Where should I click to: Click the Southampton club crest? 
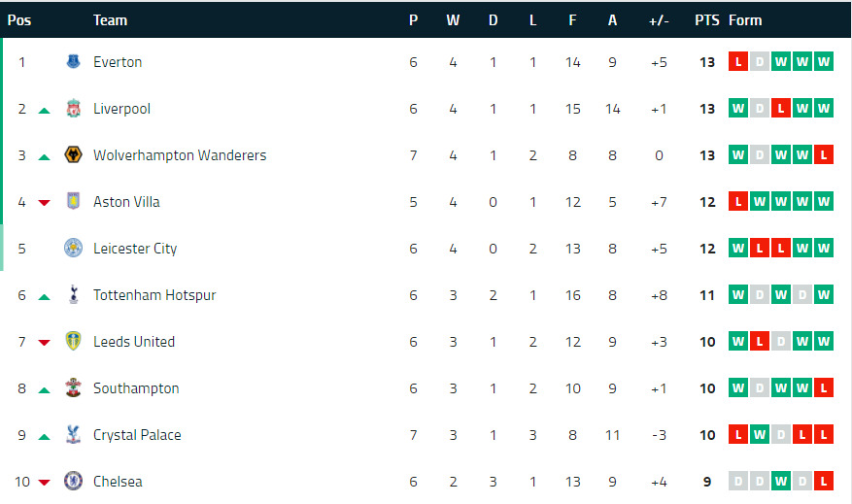73,388
